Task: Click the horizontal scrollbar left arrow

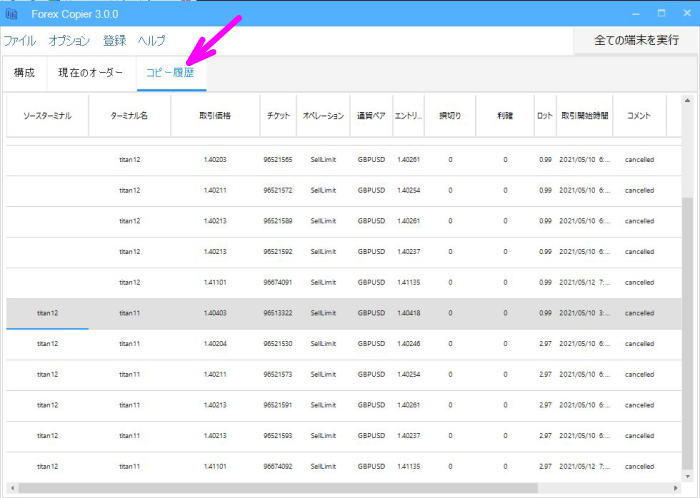Action: pos(12,488)
